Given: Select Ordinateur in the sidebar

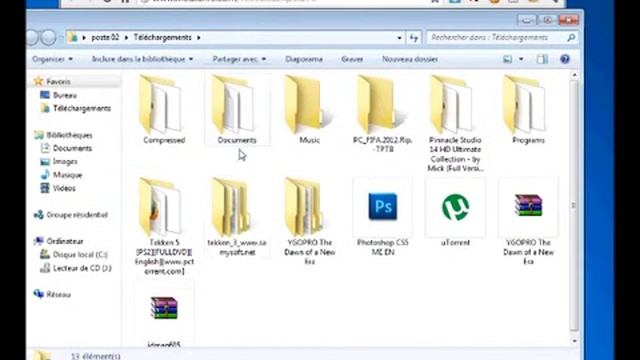Looking at the screenshot, I should (64, 241).
